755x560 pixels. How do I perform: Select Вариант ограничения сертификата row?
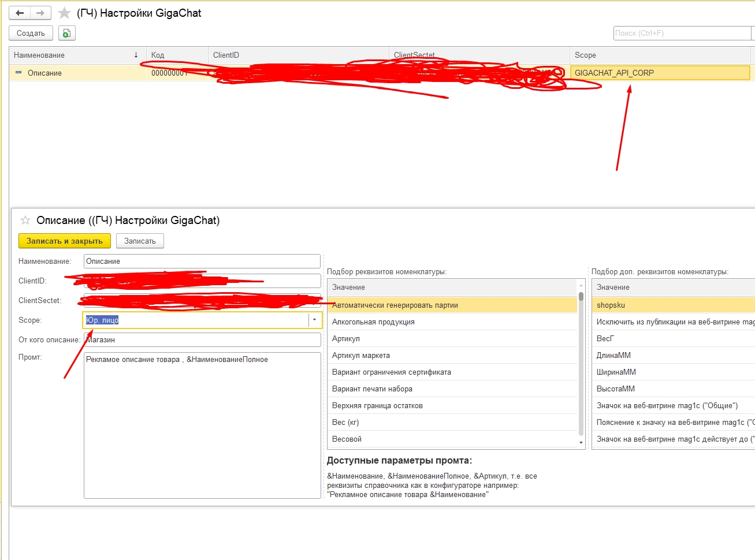[452, 372]
